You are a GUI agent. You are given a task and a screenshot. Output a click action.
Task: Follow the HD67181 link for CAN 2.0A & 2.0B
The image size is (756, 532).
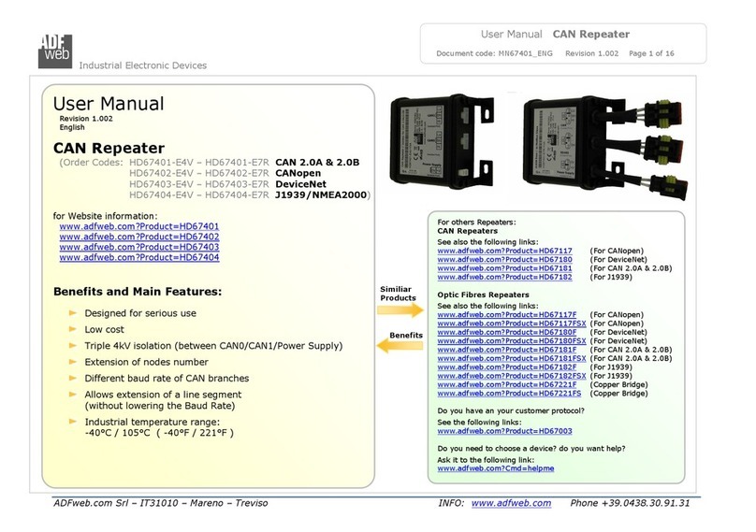pos(505,268)
